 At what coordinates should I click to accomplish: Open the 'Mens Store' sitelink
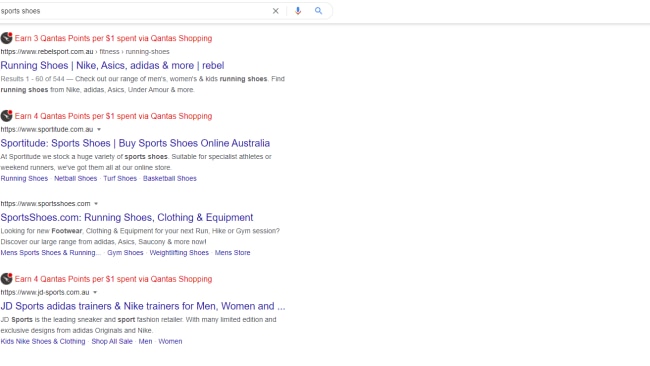233,253
